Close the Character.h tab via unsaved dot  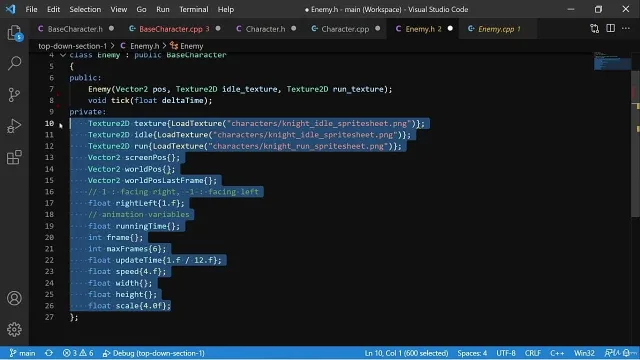[x=294, y=29]
